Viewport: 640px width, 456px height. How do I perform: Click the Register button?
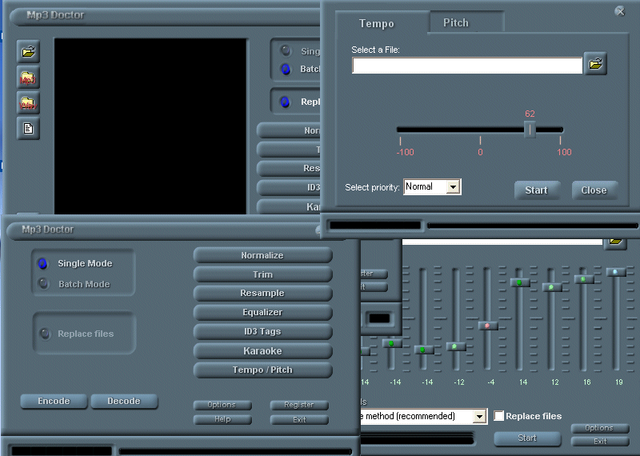coord(299,405)
